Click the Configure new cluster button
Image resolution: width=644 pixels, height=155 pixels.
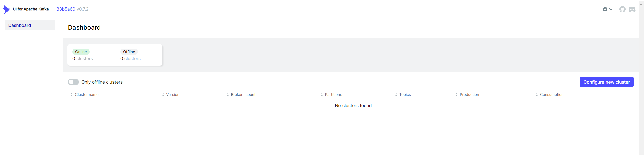tap(607, 82)
